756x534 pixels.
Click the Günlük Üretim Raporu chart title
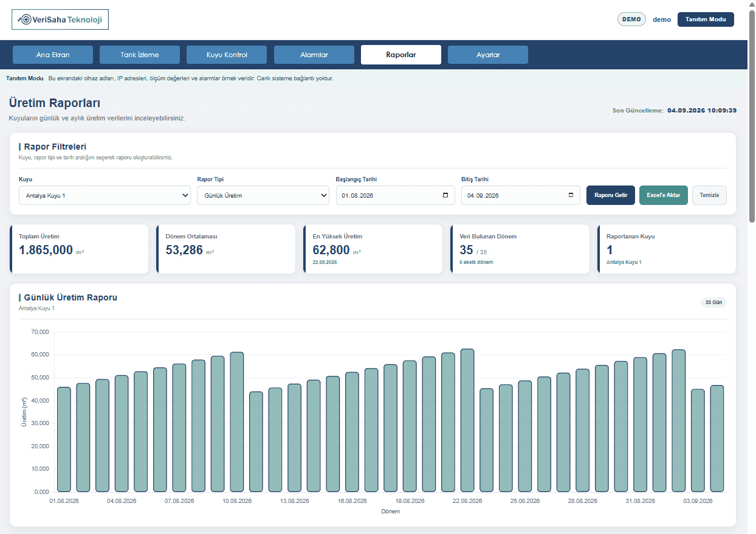coord(70,297)
